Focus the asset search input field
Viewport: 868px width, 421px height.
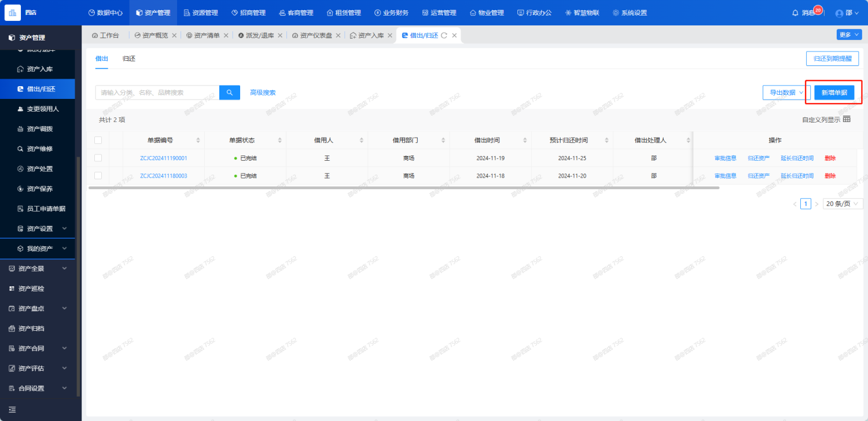pyautogui.click(x=157, y=93)
